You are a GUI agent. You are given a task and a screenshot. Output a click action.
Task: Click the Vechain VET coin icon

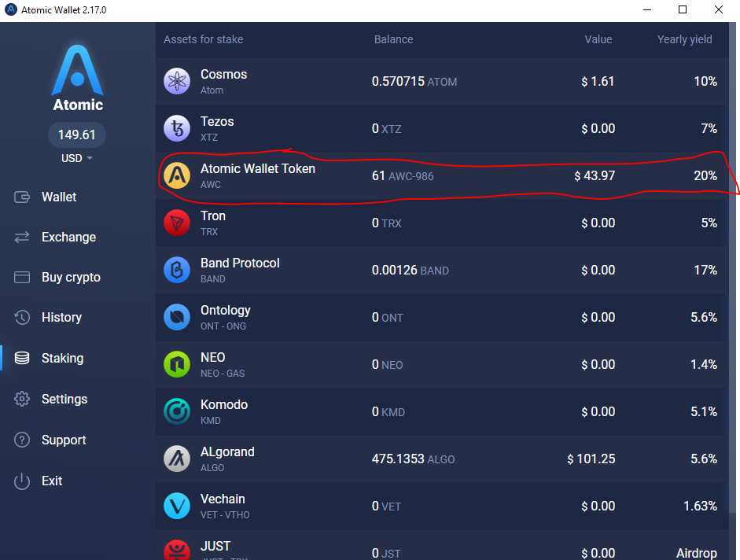tap(177, 507)
